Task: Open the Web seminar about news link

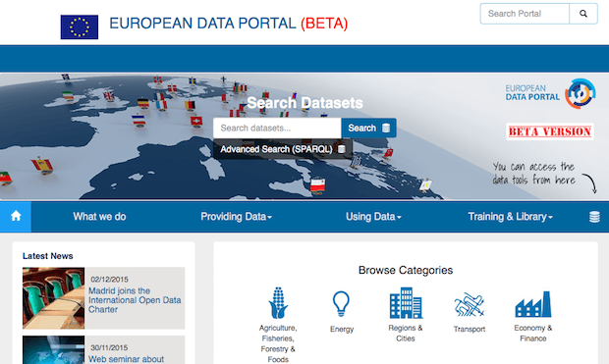Action: [127, 359]
